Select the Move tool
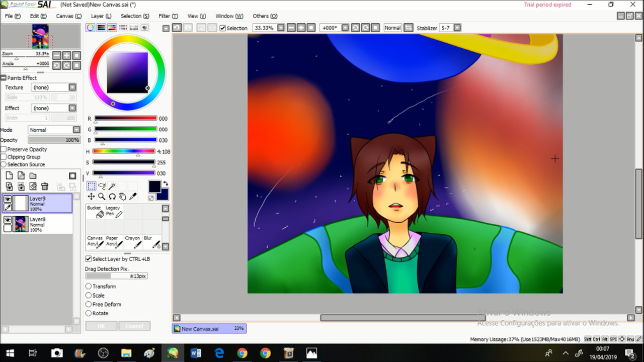644x362 pixels. pos(91,197)
